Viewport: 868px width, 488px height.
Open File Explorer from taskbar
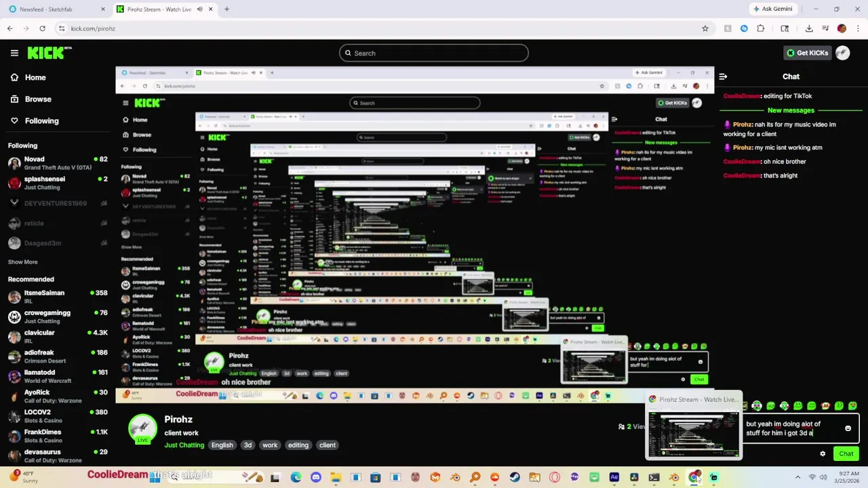click(336, 477)
